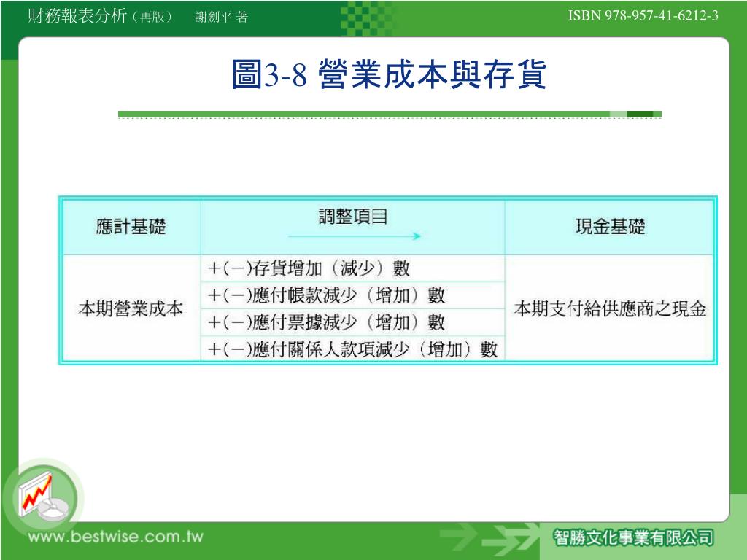Click the chart logo icon at bottom-left

43,497
